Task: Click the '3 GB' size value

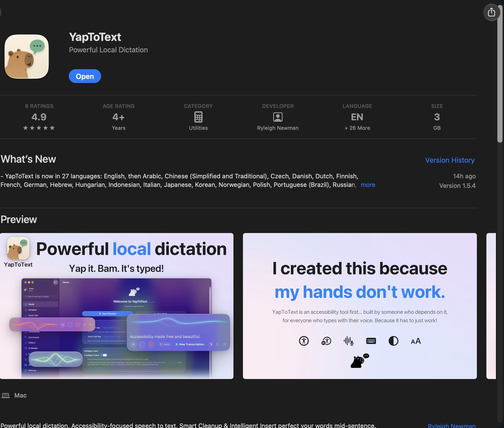Action: coord(437,122)
